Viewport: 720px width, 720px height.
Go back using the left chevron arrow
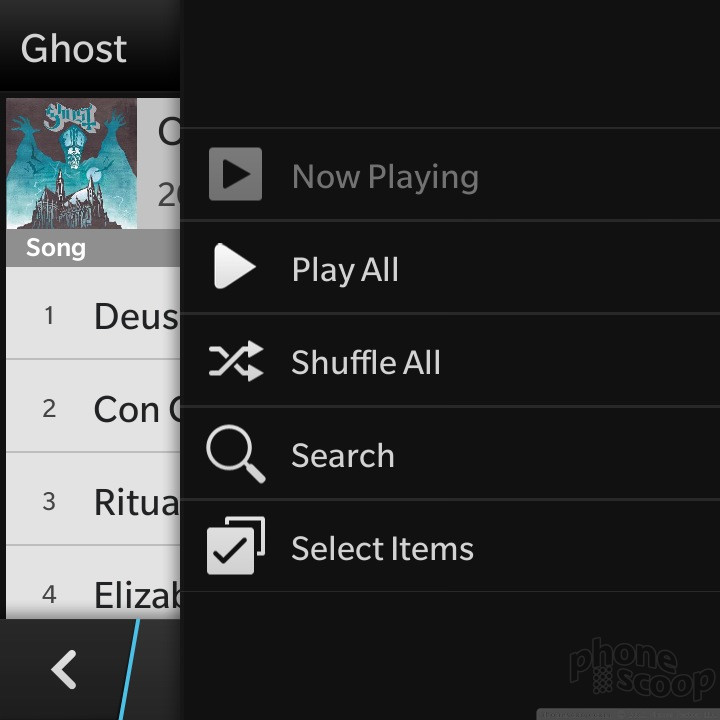(64, 669)
